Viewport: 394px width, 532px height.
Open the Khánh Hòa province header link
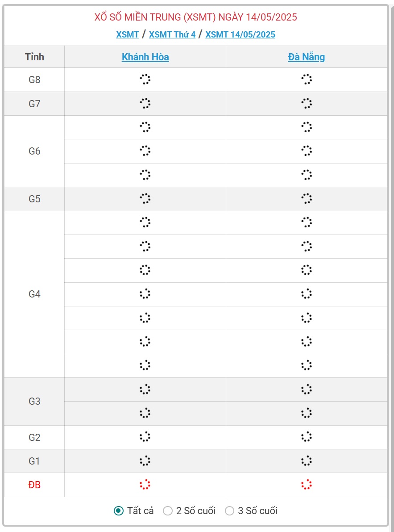tap(145, 57)
